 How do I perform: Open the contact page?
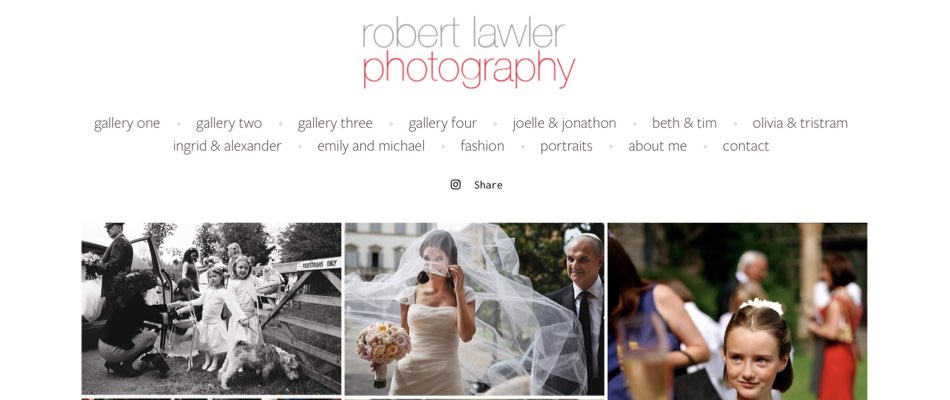746,146
